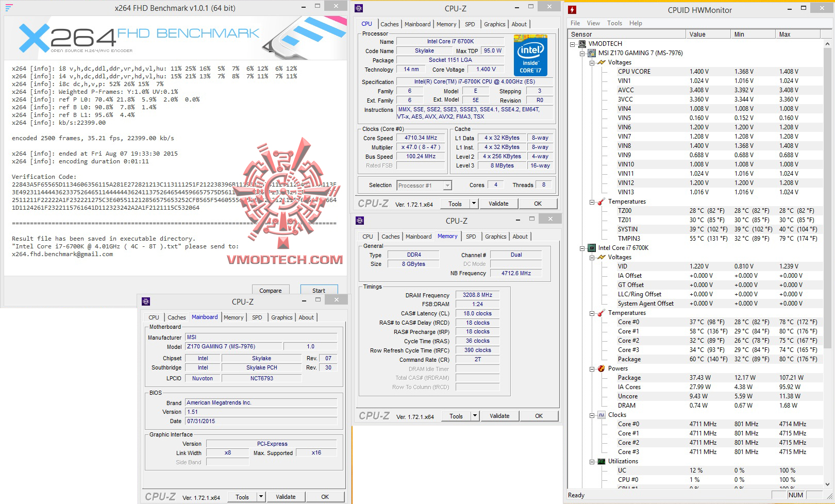835x504 pixels.
Task: Collapse the MSI Z170 GAMING 7 tree node
Action: pos(582,53)
